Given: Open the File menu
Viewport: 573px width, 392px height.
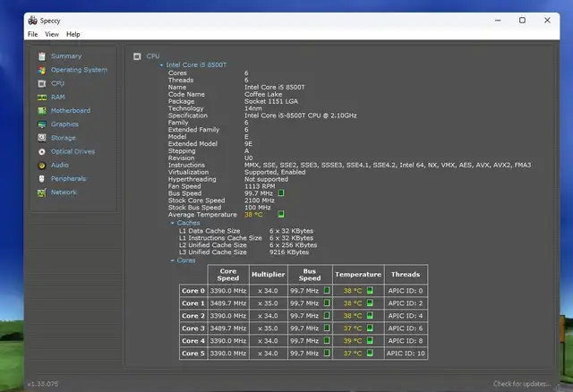Looking at the screenshot, I should click(x=32, y=34).
